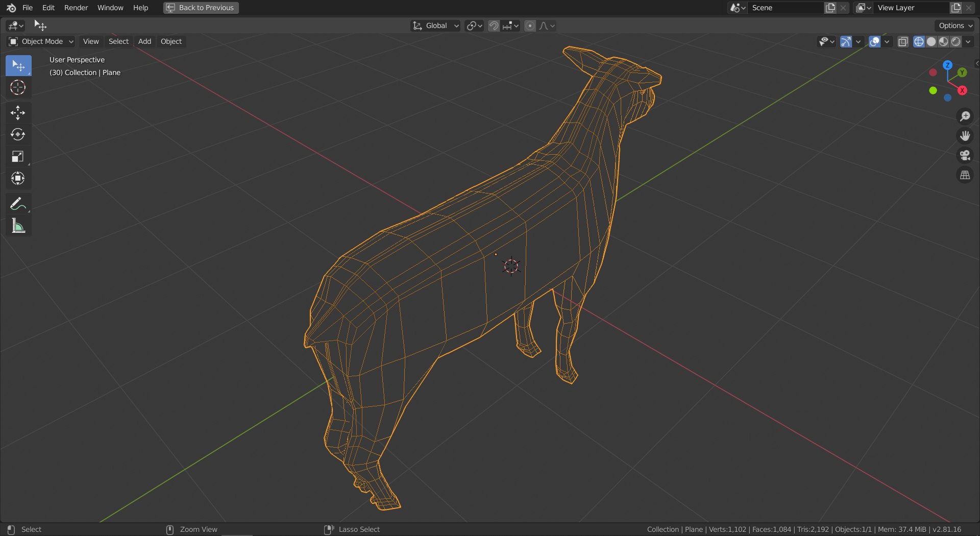Click the 'Verts:1,102' status bar stats

[727, 529]
